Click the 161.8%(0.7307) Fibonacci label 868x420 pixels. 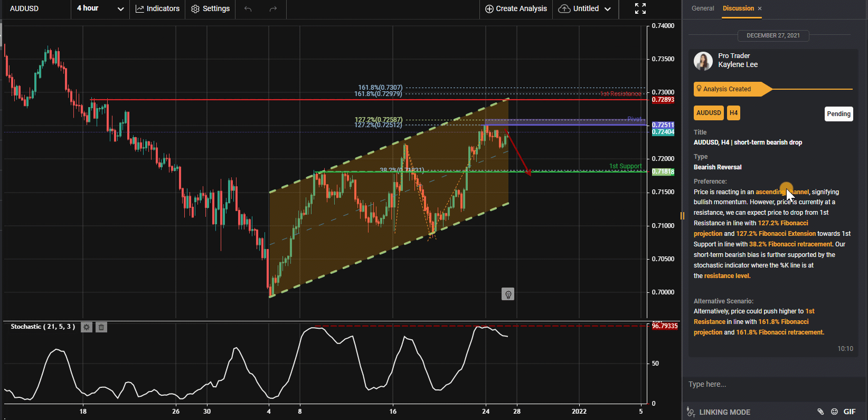click(x=380, y=88)
